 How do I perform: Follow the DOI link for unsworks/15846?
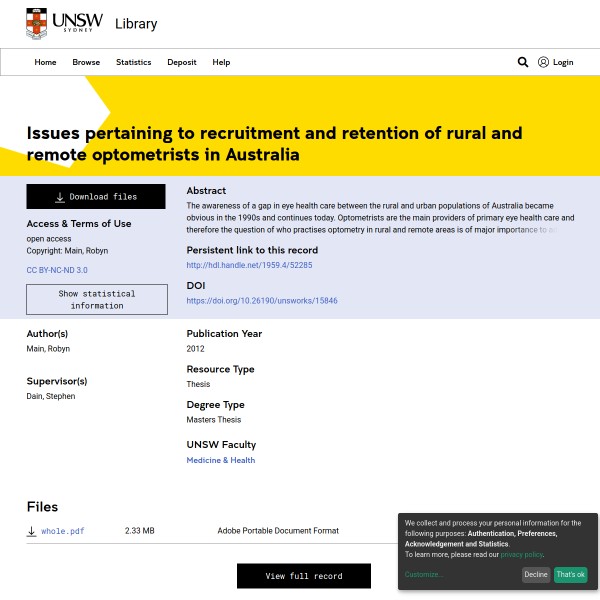(x=262, y=300)
